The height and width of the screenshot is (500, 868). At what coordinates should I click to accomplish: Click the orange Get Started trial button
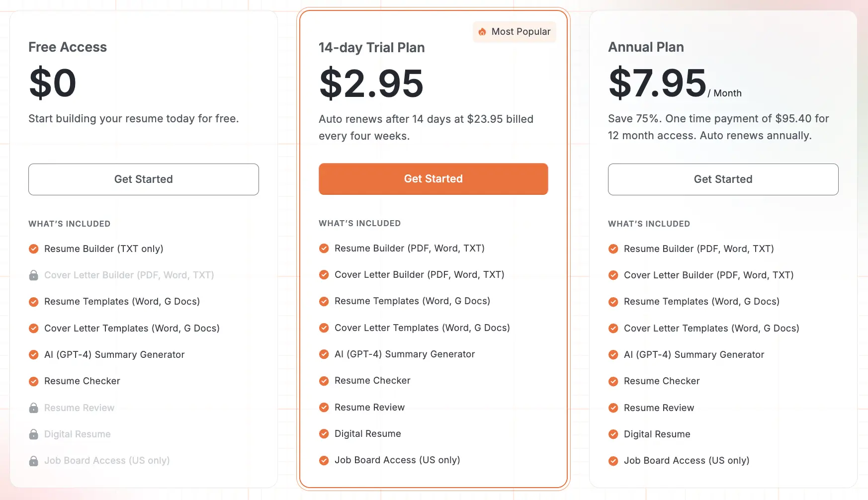pyautogui.click(x=433, y=179)
